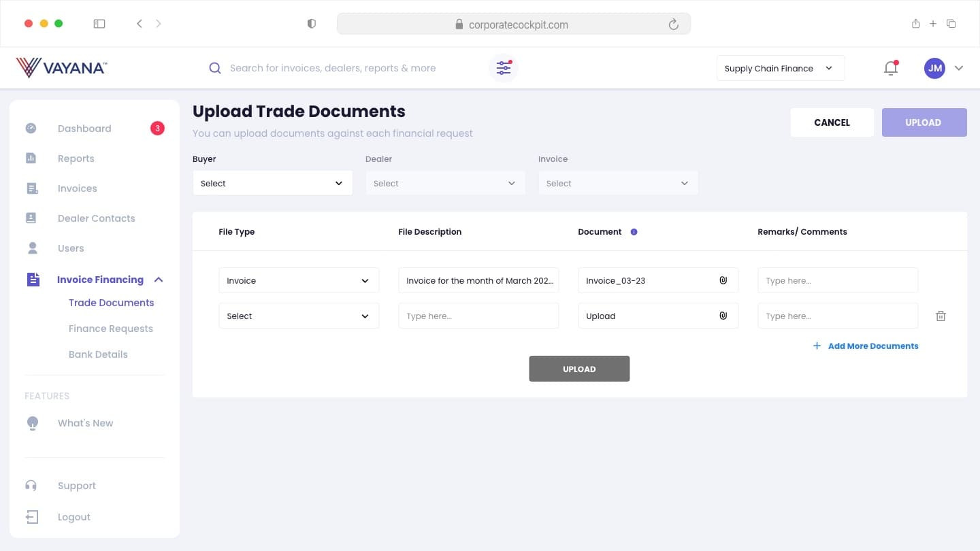This screenshot has height=551, width=980.
Task: Open the Buyer Select dropdown
Action: click(x=273, y=183)
